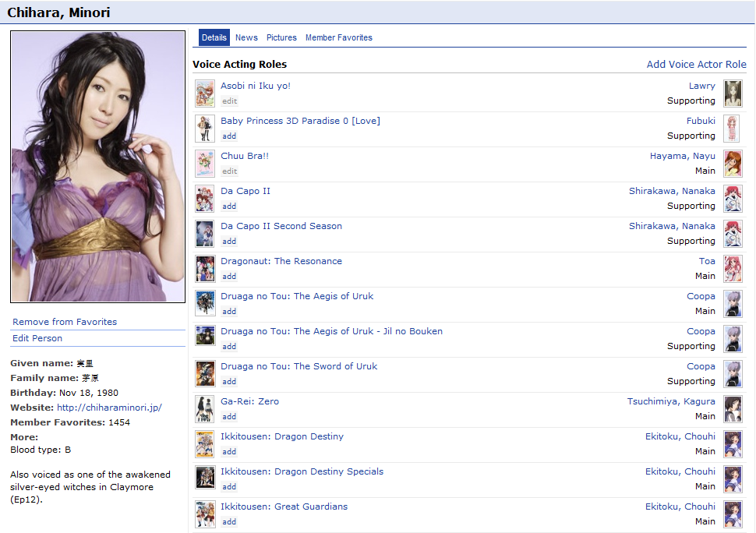The height and width of the screenshot is (533, 756).
Task: Click add under Ikkitousen: Dragon Destiny Specials
Action: [x=229, y=487]
